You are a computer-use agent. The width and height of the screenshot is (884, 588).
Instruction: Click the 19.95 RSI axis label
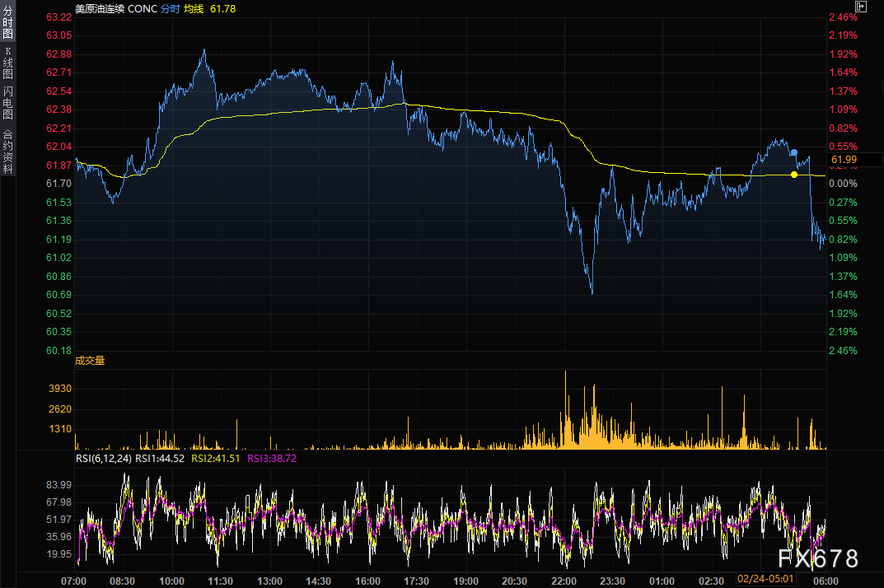click(59, 554)
